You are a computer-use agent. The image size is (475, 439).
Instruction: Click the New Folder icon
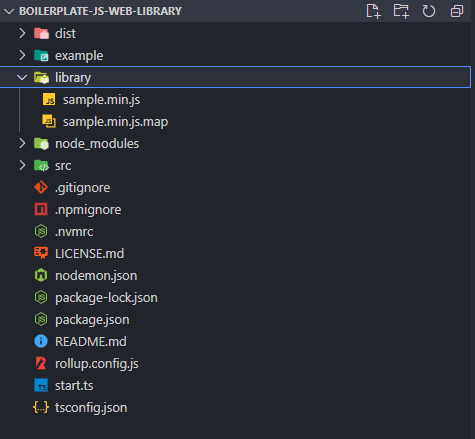coord(401,11)
